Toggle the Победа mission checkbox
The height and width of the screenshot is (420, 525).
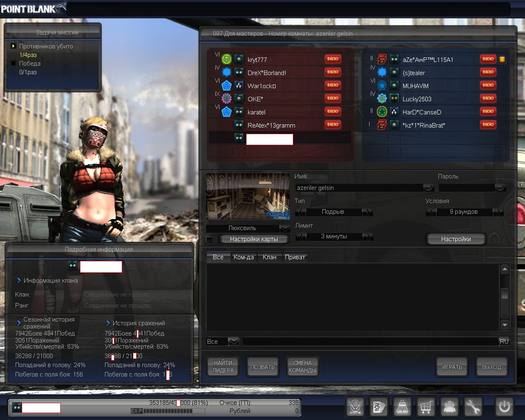click(14, 64)
